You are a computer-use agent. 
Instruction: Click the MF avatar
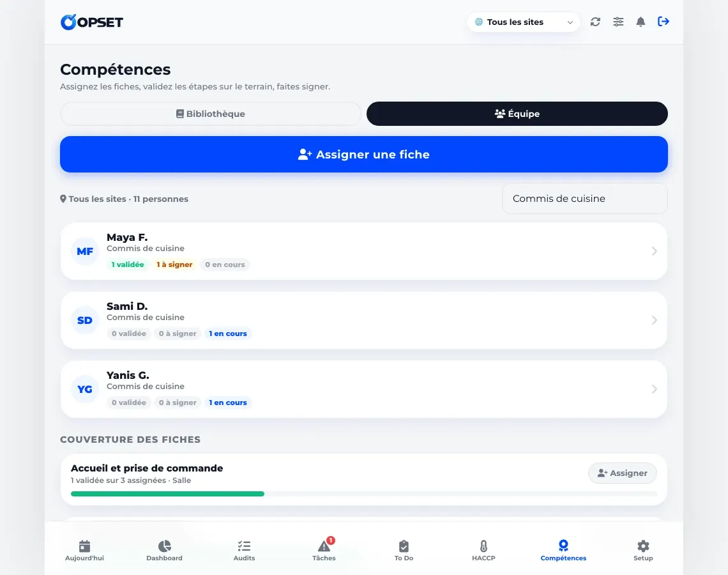click(x=85, y=251)
